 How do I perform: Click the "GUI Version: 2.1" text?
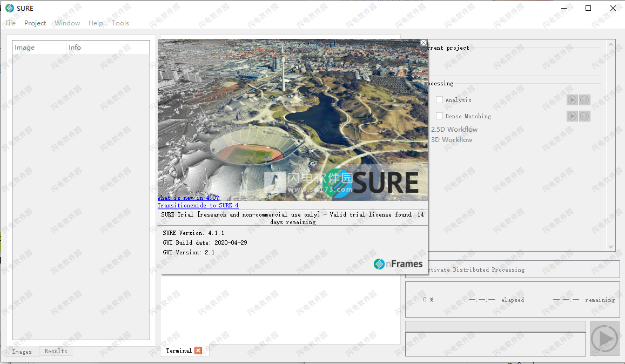click(x=189, y=252)
